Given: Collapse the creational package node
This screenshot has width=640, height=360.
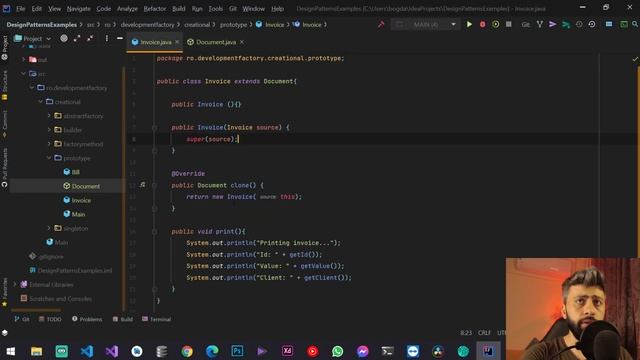Looking at the screenshot, I should [x=40, y=102].
